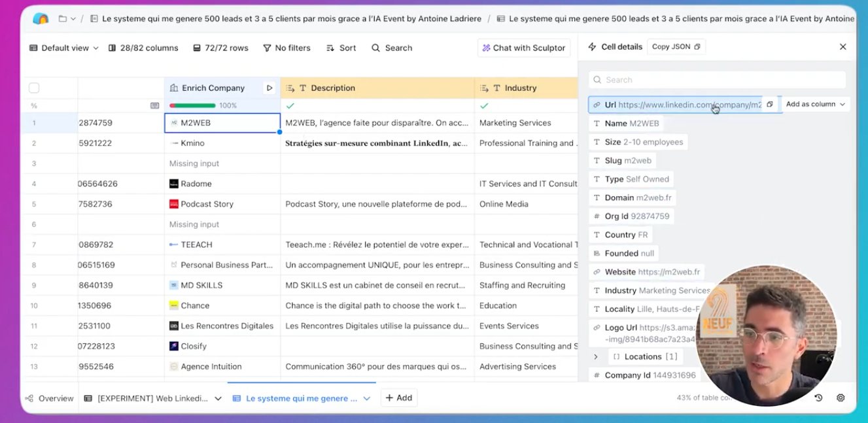The image size is (868, 423).
Task: Toggle the select-all rows checkbox
Action: [34, 88]
